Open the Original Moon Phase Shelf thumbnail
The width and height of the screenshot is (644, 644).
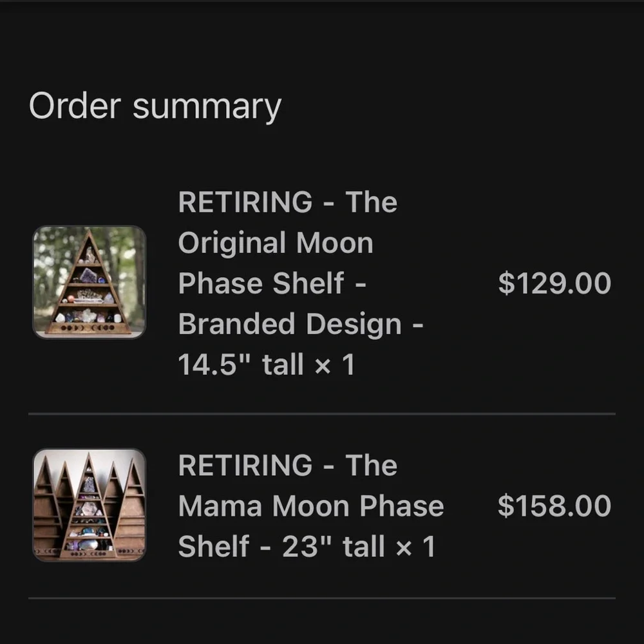(x=89, y=282)
